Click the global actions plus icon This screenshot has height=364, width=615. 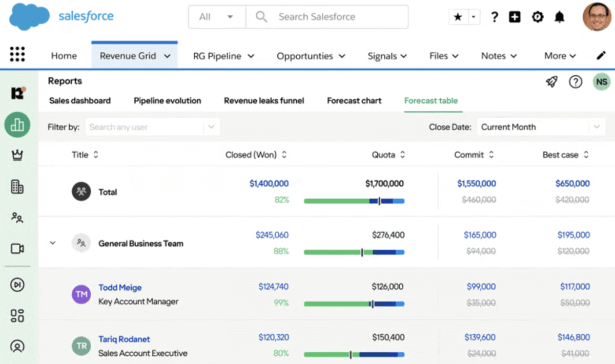pyautogui.click(x=515, y=17)
